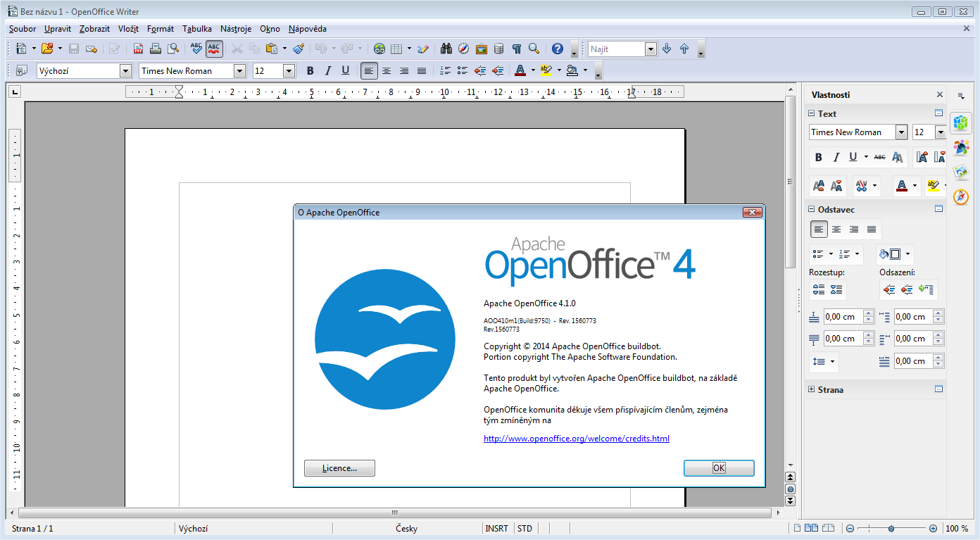980x540 pixels.
Task: Toggle Italic in formatting toolbar
Action: pos(328,70)
